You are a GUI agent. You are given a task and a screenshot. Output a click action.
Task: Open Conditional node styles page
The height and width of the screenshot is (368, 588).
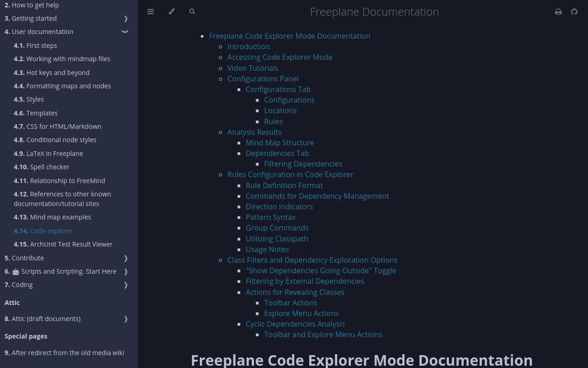point(55,140)
